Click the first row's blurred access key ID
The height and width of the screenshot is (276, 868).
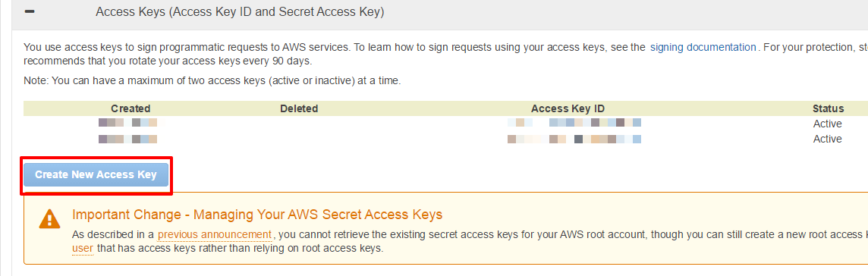pos(574,123)
